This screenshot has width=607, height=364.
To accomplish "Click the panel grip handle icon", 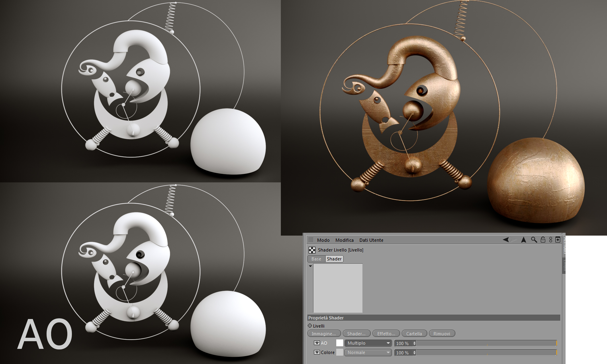I will pyautogui.click(x=311, y=240).
